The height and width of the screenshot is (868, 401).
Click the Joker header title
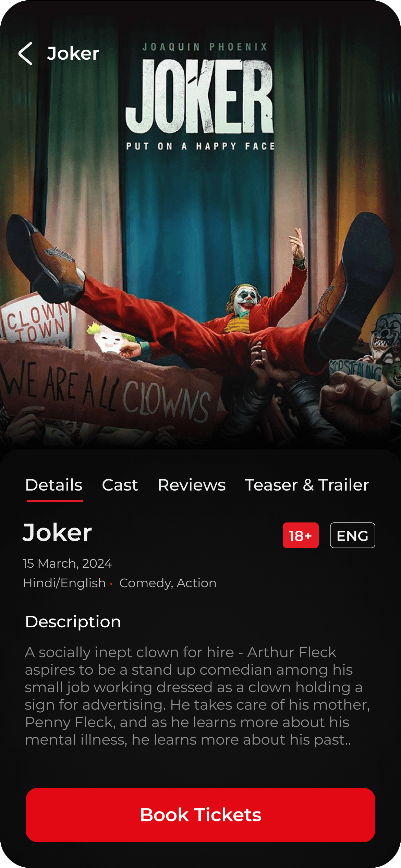click(x=73, y=53)
